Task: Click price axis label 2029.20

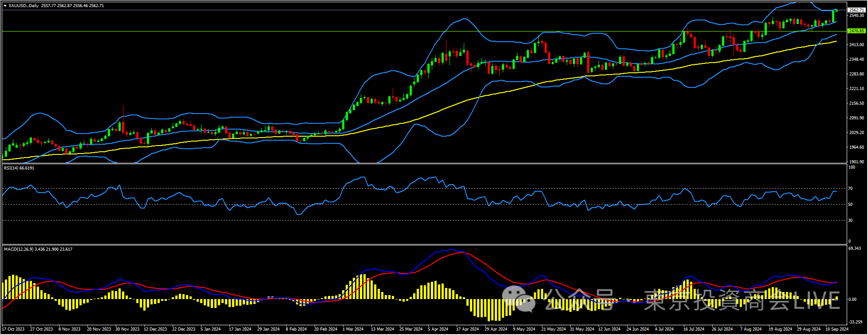Action: coord(856,133)
